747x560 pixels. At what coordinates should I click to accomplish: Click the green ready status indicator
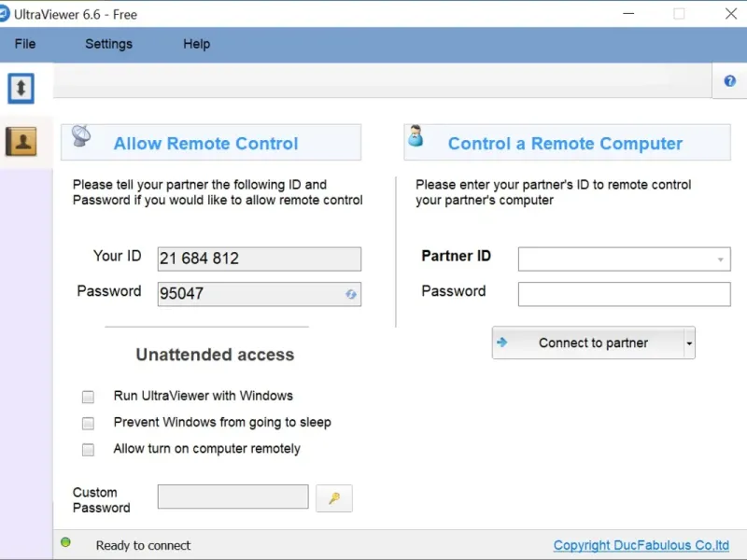pyautogui.click(x=65, y=542)
